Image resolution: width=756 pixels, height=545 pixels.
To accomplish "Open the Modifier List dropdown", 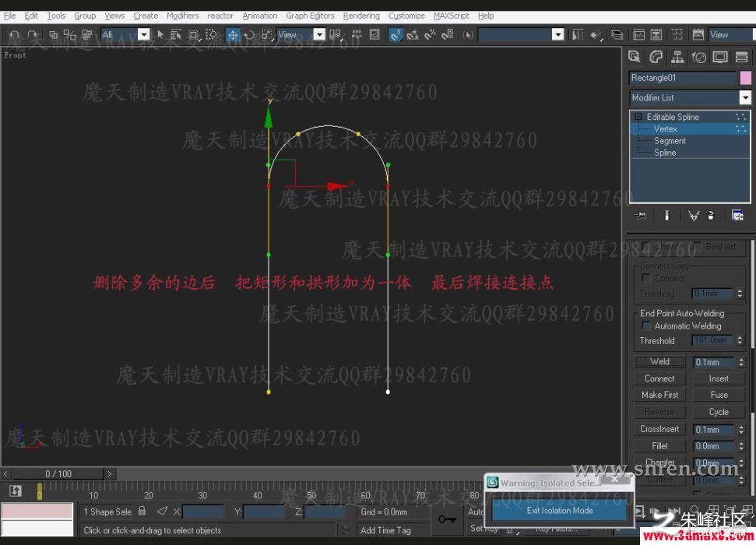I will (x=745, y=97).
